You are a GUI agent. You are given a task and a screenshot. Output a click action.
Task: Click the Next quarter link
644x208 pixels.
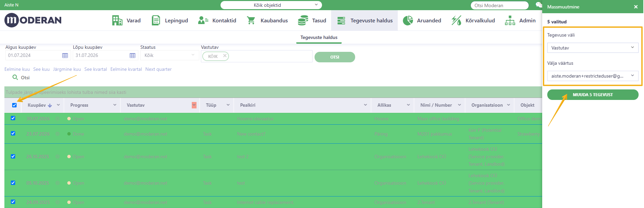point(158,69)
